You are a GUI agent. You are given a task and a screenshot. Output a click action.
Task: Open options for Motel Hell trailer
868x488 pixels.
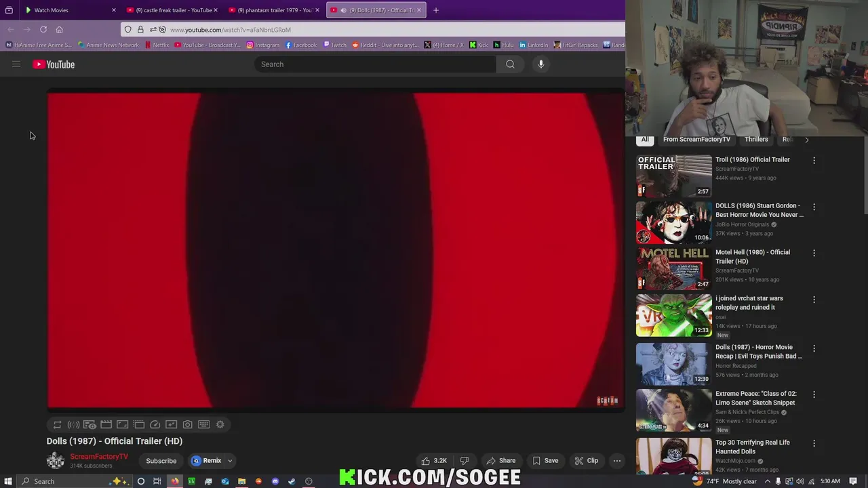[x=814, y=253]
